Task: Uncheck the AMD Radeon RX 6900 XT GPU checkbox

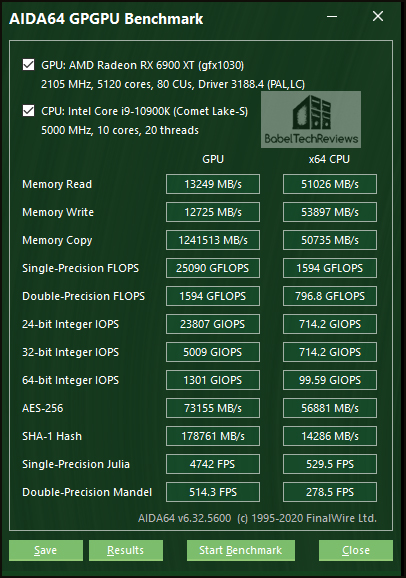Action: (28, 65)
